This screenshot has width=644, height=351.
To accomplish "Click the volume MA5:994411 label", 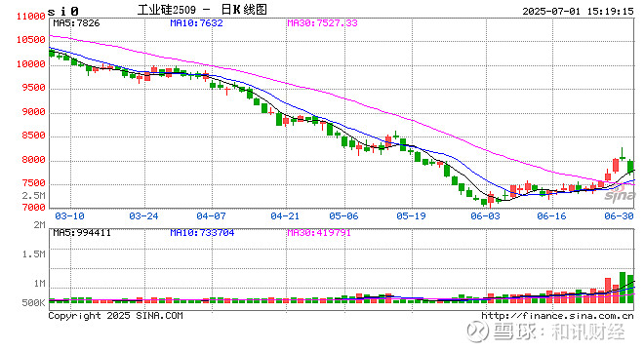I will click(x=82, y=233).
